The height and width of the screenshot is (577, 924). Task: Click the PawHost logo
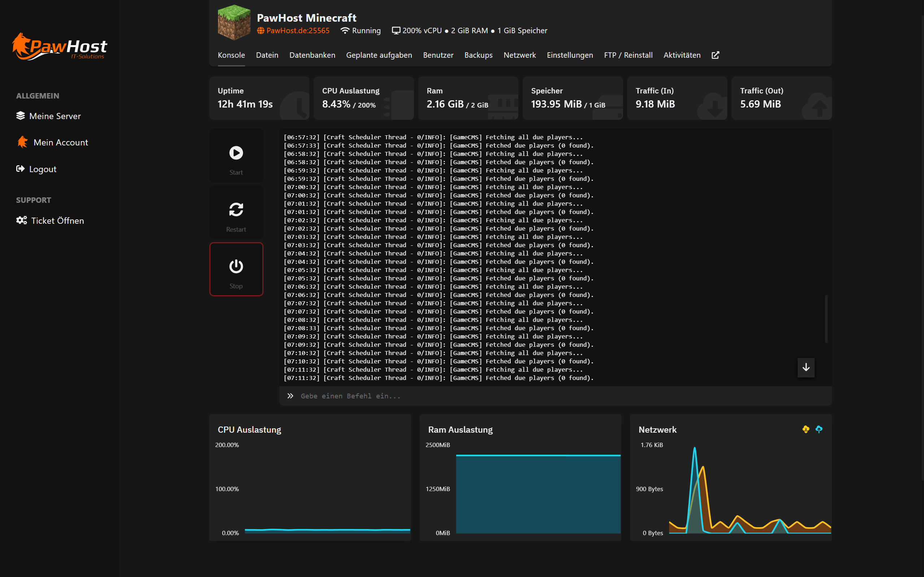tap(60, 47)
